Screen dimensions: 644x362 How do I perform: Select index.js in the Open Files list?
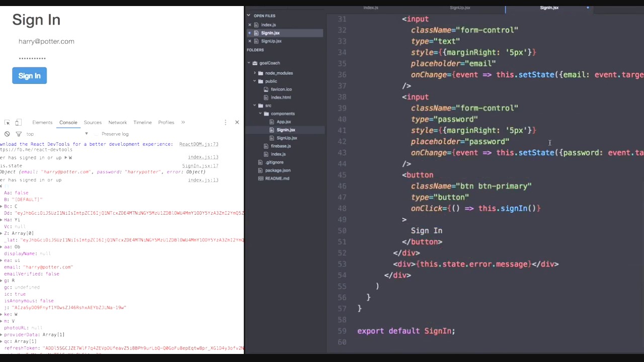[x=268, y=25]
